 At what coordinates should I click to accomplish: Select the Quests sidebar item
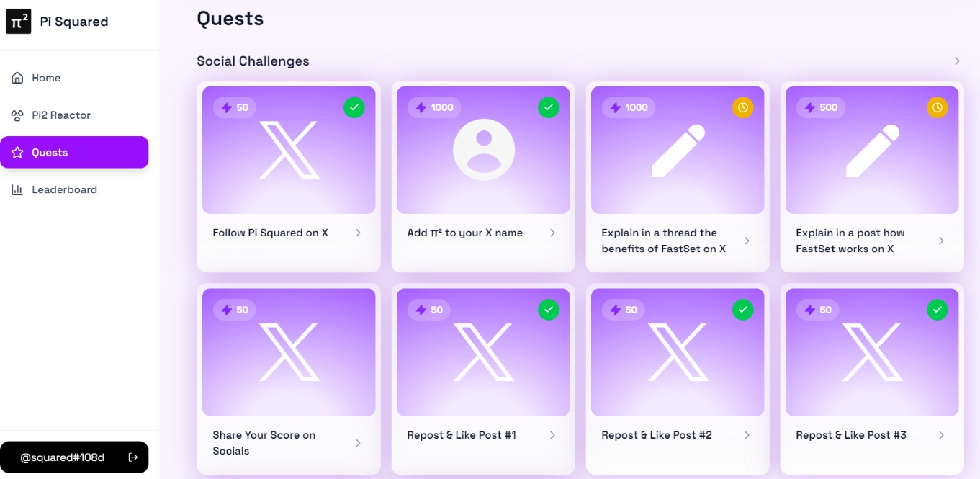(74, 153)
